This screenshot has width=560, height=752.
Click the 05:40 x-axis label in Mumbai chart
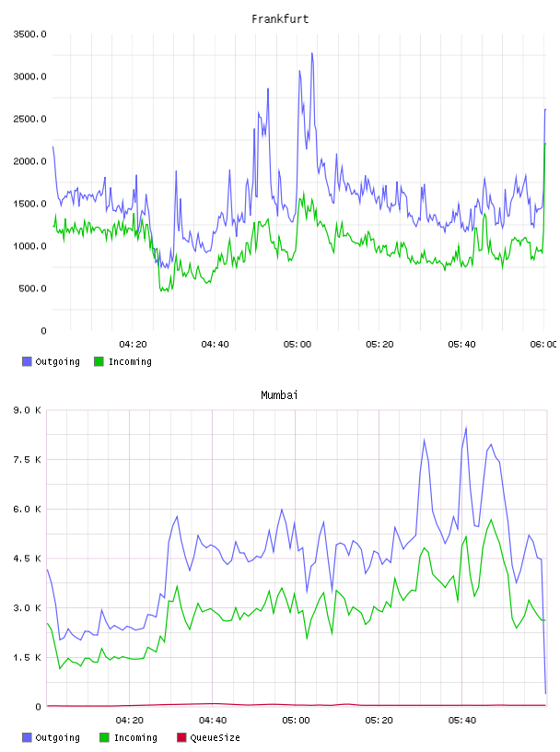[x=461, y=721]
